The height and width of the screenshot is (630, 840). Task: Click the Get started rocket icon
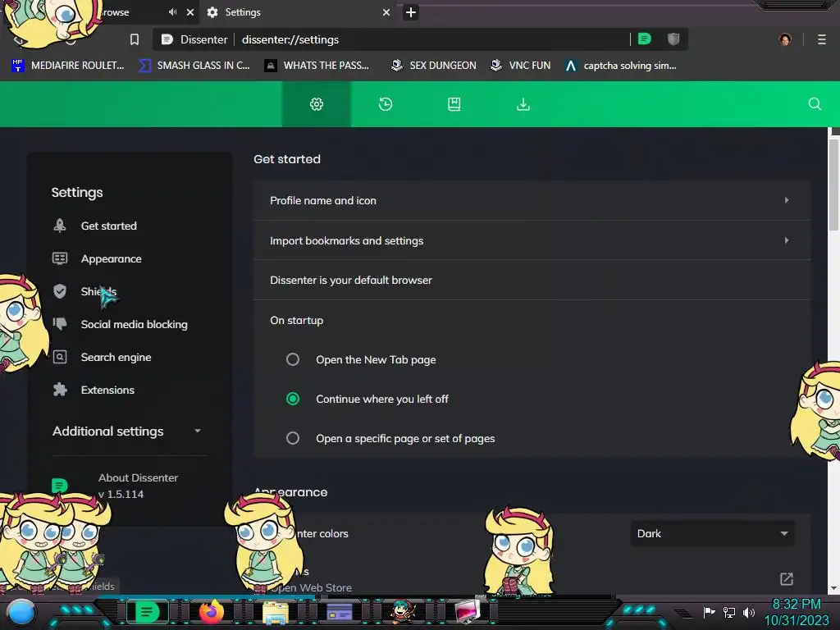(60, 226)
